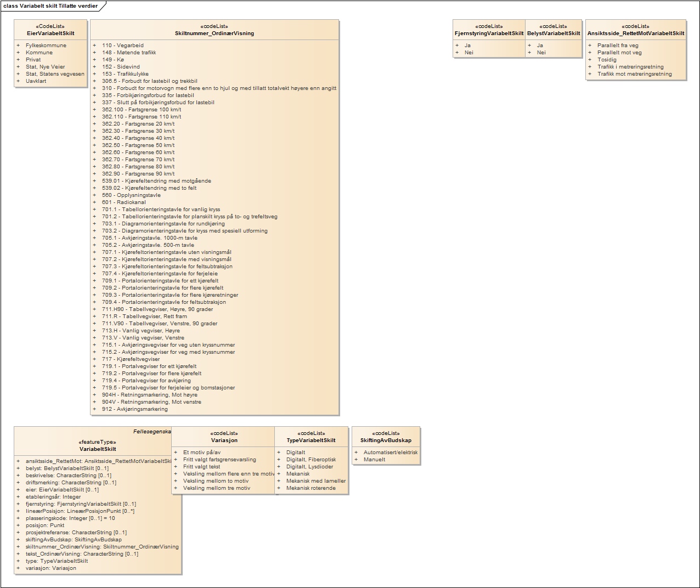700x588 pixels.
Task: Click the VariabeltSkilt featureType title
Action: [x=98, y=449]
